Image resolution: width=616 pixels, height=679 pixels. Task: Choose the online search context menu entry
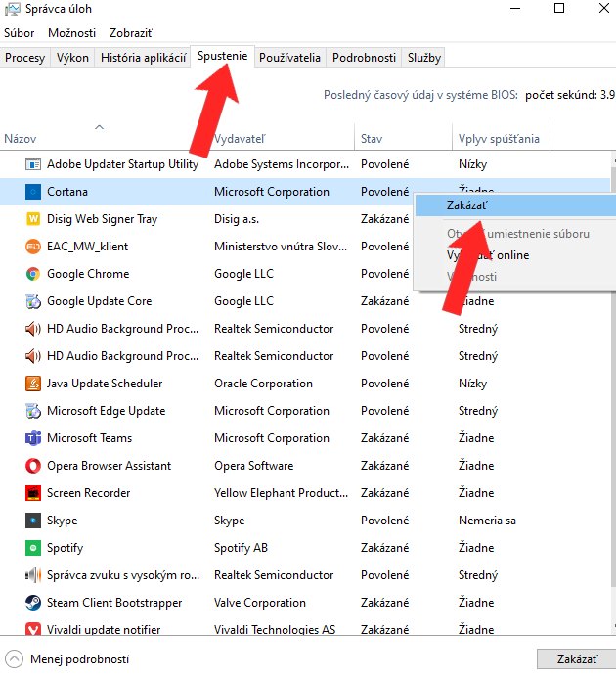pos(515,255)
